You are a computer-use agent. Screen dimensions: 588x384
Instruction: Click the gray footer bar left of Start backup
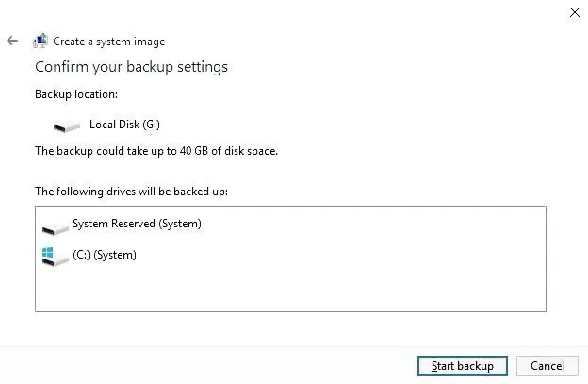(x=206, y=365)
